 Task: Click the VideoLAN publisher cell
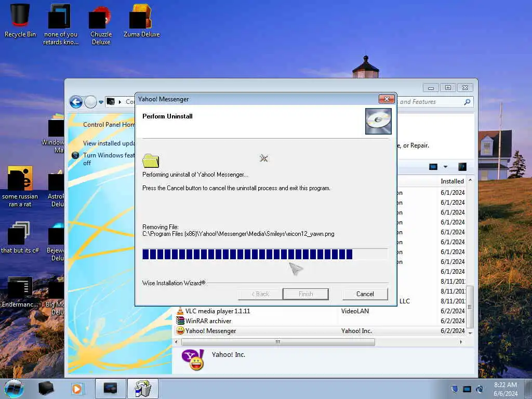click(355, 311)
